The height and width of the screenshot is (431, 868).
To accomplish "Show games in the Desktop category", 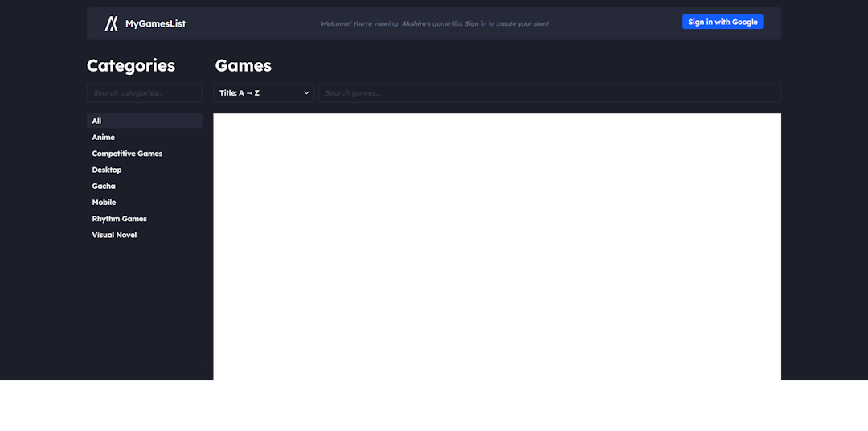I will pyautogui.click(x=107, y=170).
